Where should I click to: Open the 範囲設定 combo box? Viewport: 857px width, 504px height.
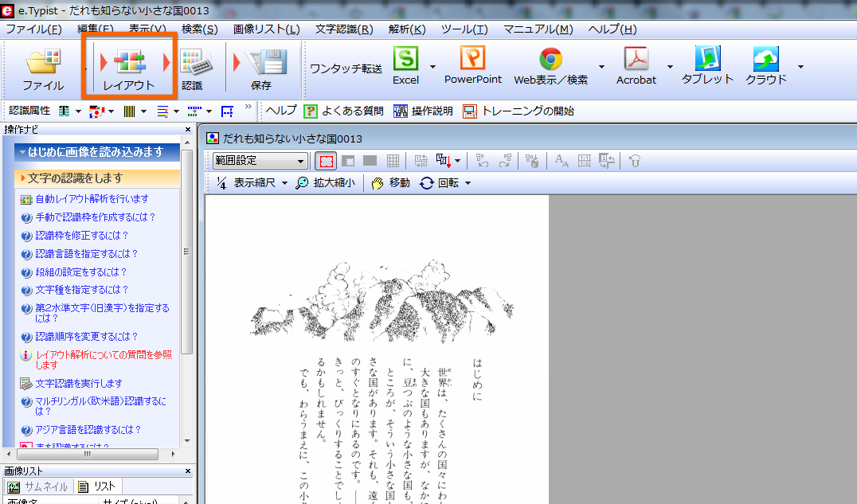(x=260, y=161)
